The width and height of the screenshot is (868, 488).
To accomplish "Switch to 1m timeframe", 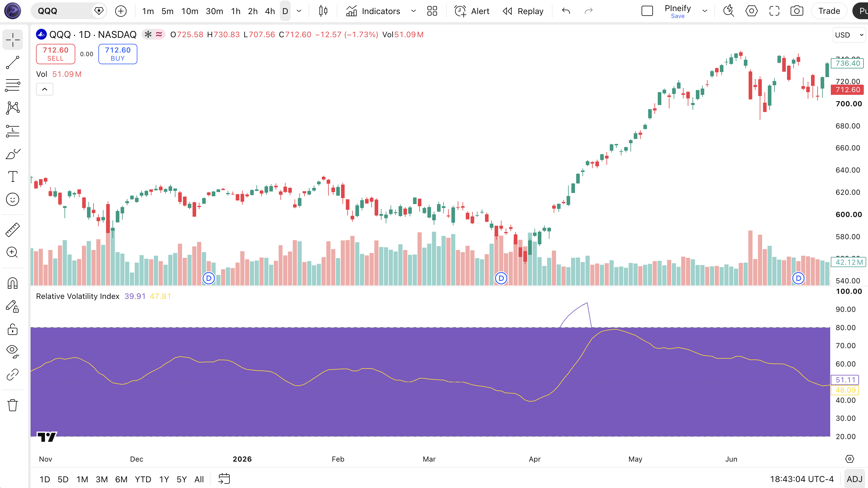I will 148,11.
